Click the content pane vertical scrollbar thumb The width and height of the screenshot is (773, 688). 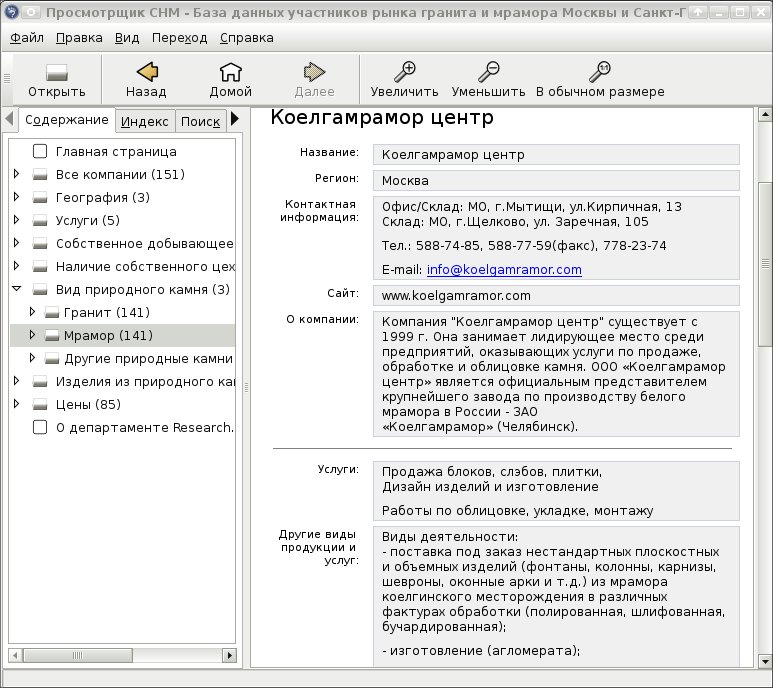coord(765,264)
